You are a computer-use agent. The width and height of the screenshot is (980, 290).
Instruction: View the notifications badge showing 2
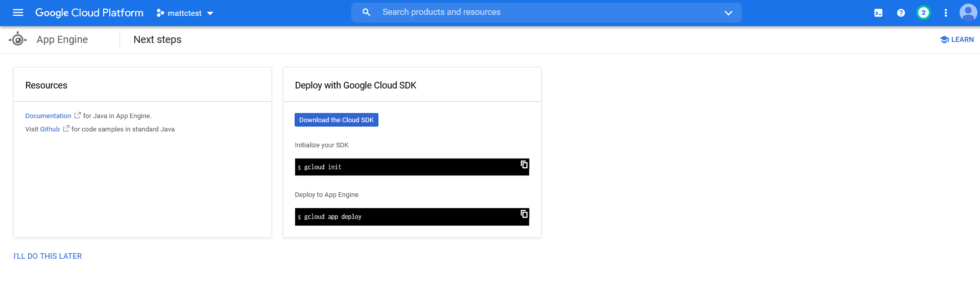click(923, 13)
